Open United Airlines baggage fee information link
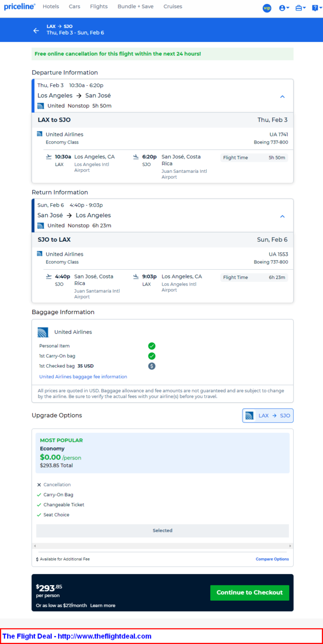Image resolution: width=323 pixels, height=644 pixels. 83,377
